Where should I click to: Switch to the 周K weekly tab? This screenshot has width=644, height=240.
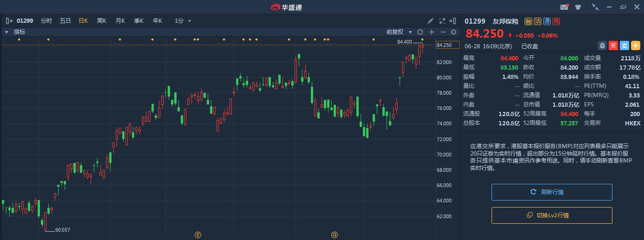coord(101,21)
